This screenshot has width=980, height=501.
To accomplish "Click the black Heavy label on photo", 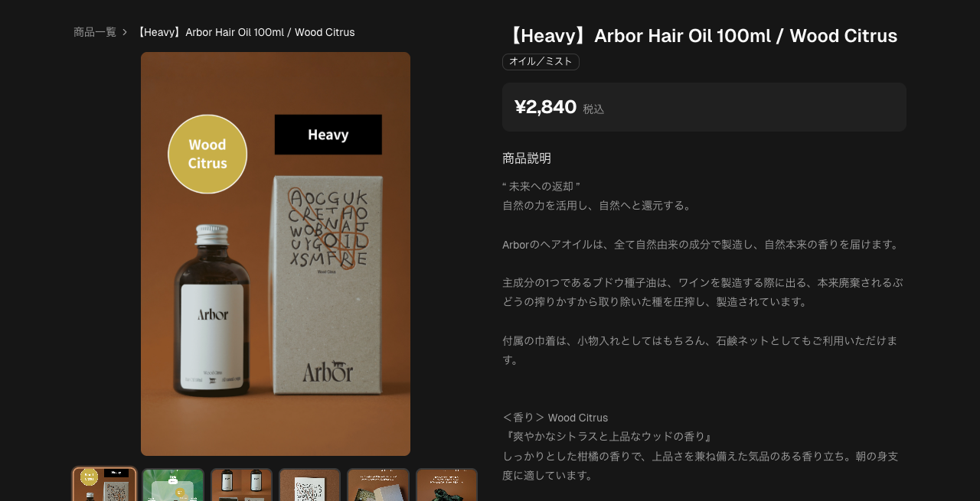I will click(328, 135).
